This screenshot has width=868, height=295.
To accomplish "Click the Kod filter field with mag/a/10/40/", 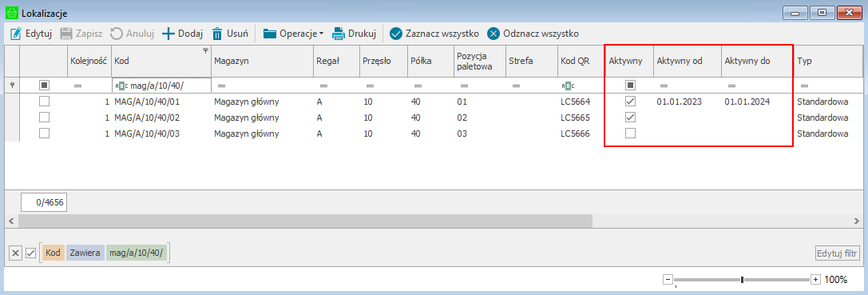I will [161, 86].
